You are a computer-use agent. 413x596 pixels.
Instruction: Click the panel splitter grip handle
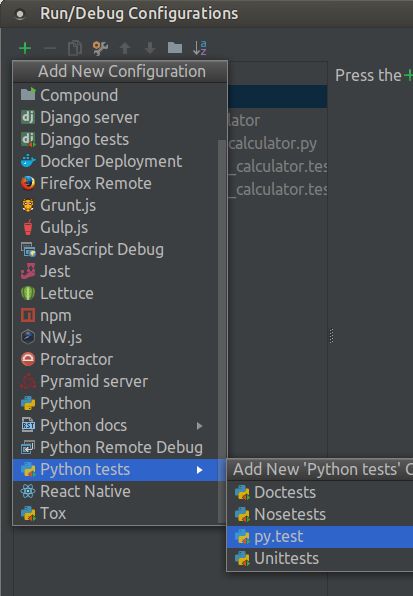click(x=331, y=336)
